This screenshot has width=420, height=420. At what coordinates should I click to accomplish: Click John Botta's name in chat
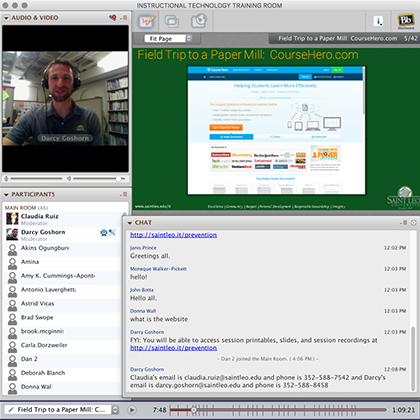(x=142, y=290)
